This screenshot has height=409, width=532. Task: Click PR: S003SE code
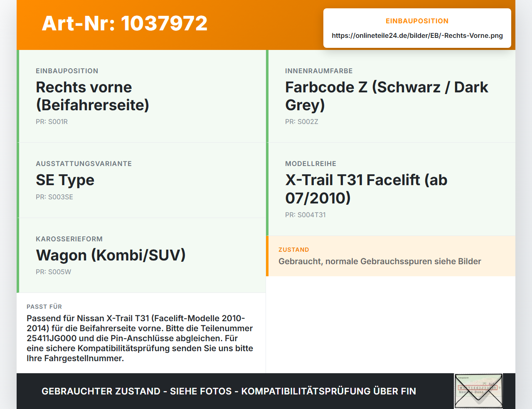pos(54,197)
